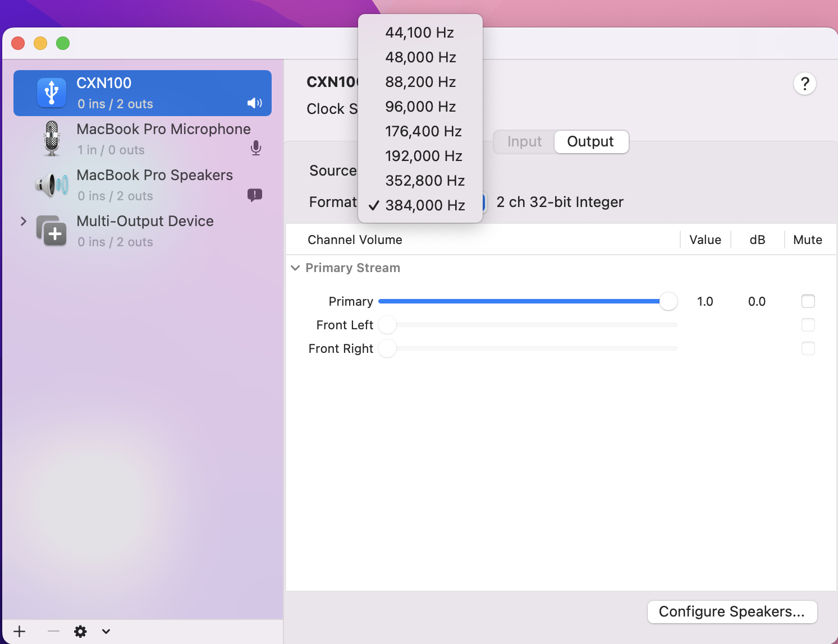Click the add device plus button
Image resolution: width=838 pixels, height=644 pixels.
[x=20, y=631]
